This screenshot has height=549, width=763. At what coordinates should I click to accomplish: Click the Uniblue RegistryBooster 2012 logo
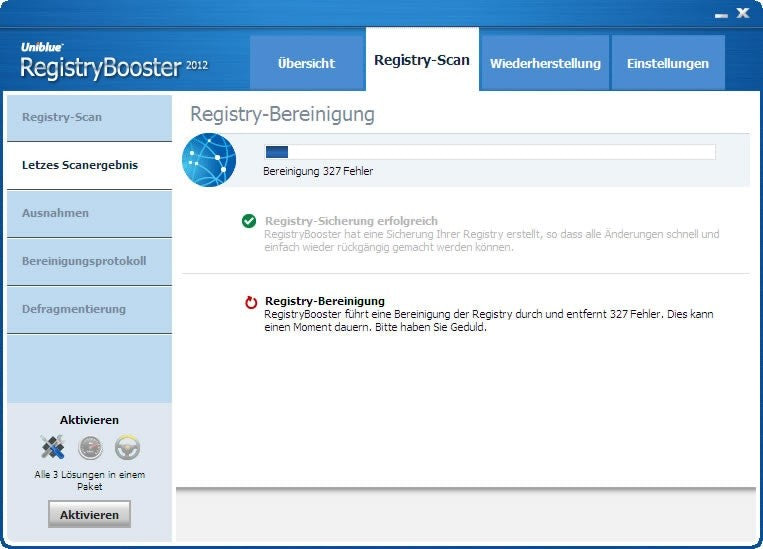(114, 61)
